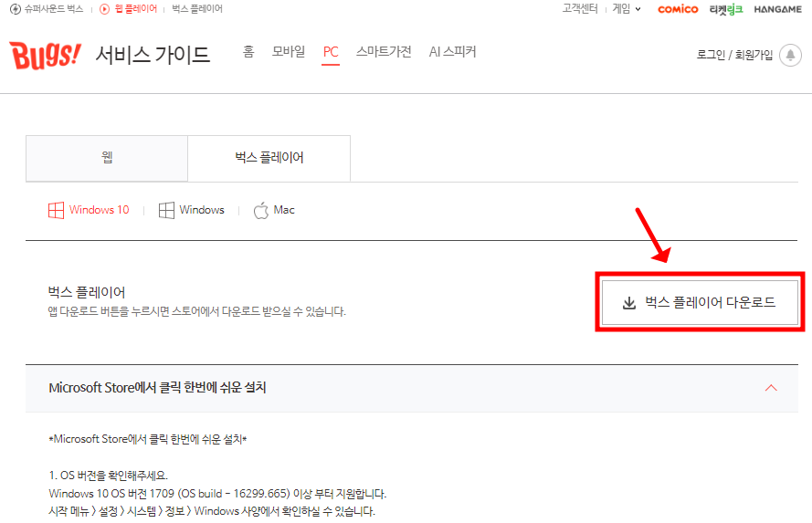Select the PC menu item

coord(331,52)
